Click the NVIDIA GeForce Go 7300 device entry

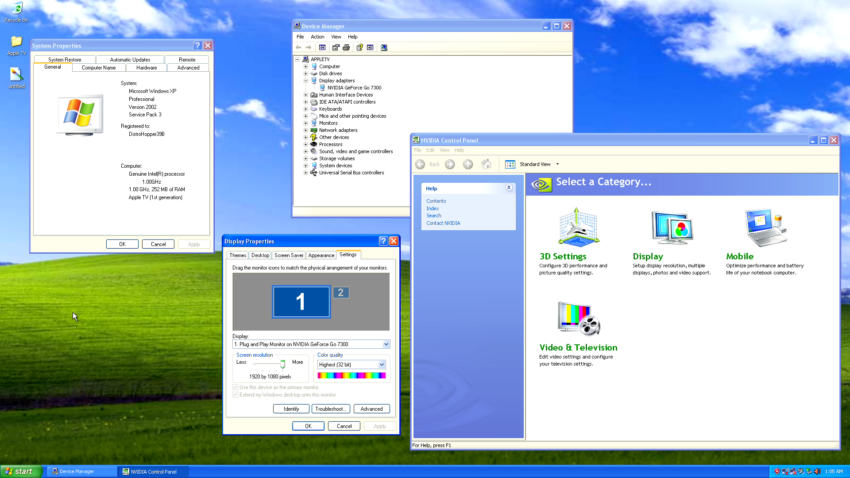pyautogui.click(x=354, y=87)
